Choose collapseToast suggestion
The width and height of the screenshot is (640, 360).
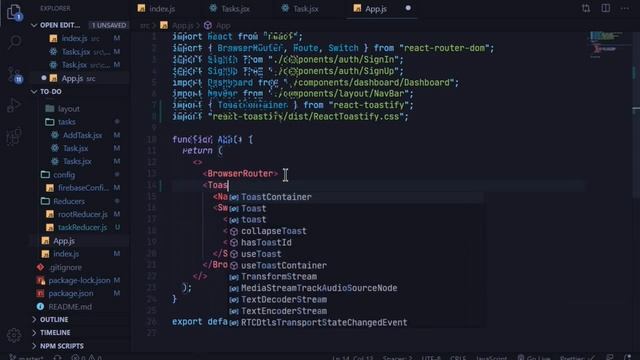(356, 231)
